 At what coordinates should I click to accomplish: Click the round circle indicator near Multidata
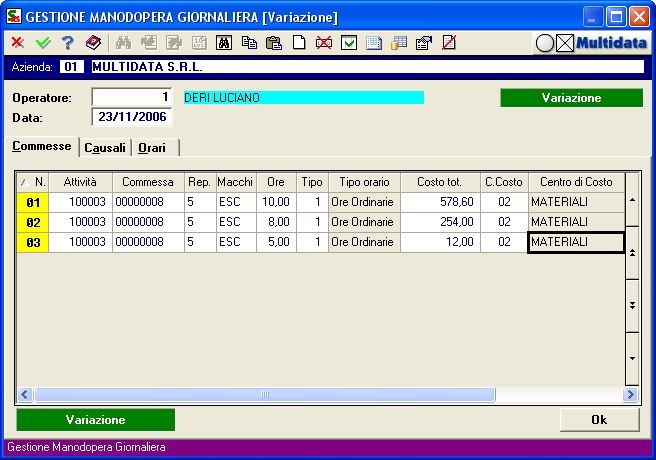click(545, 43)
